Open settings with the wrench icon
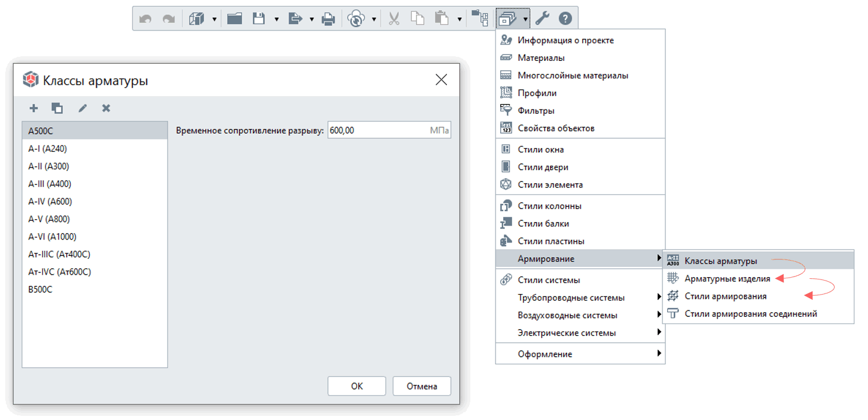 click(x=542, y=19)
